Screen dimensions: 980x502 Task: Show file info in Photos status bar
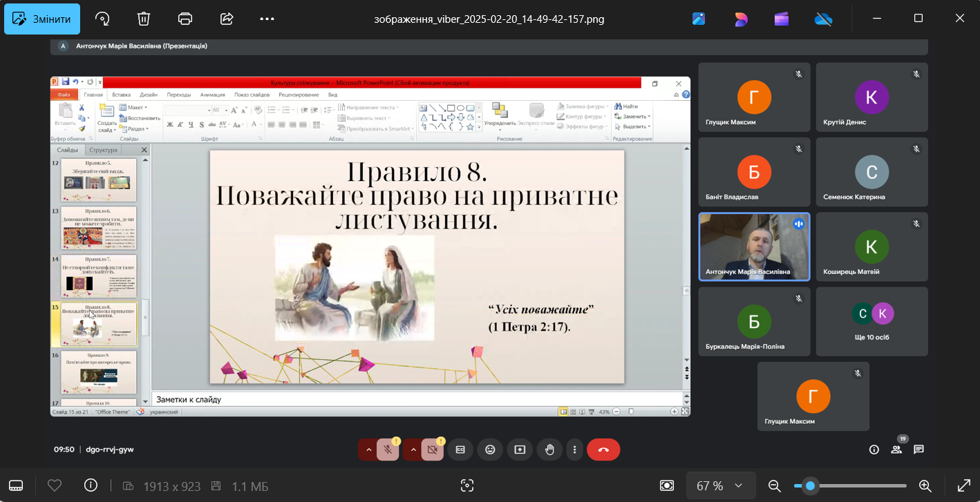(x=91, y=485)
